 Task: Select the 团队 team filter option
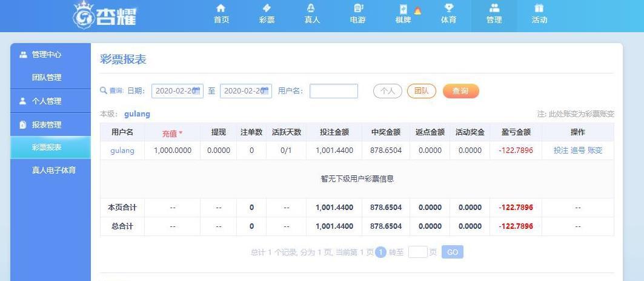(x=421, y=91)
